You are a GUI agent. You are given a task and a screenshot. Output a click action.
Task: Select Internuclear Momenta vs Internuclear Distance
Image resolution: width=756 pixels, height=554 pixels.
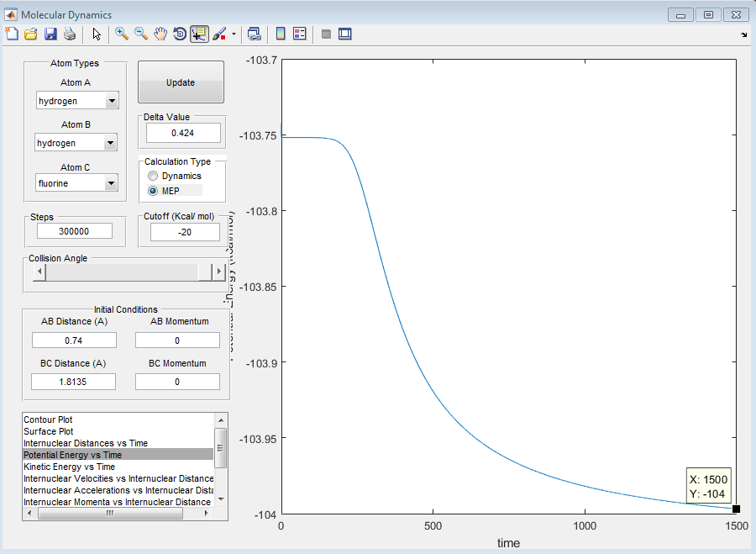tap(118, 502)
